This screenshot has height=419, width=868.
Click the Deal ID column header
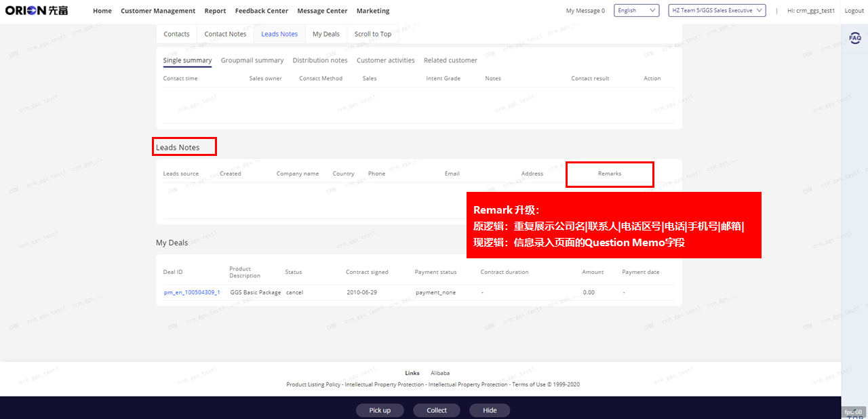click(x=173, y=272)
